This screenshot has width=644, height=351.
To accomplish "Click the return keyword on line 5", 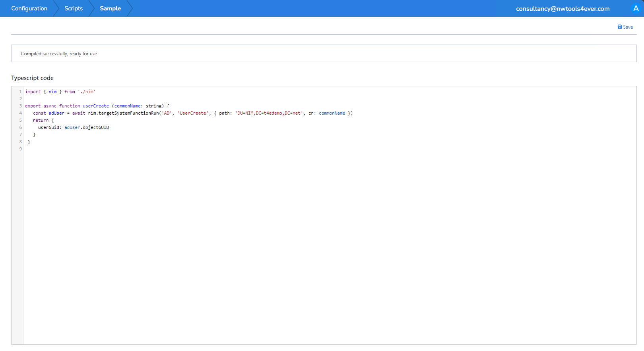I will [x=41, y=120].
